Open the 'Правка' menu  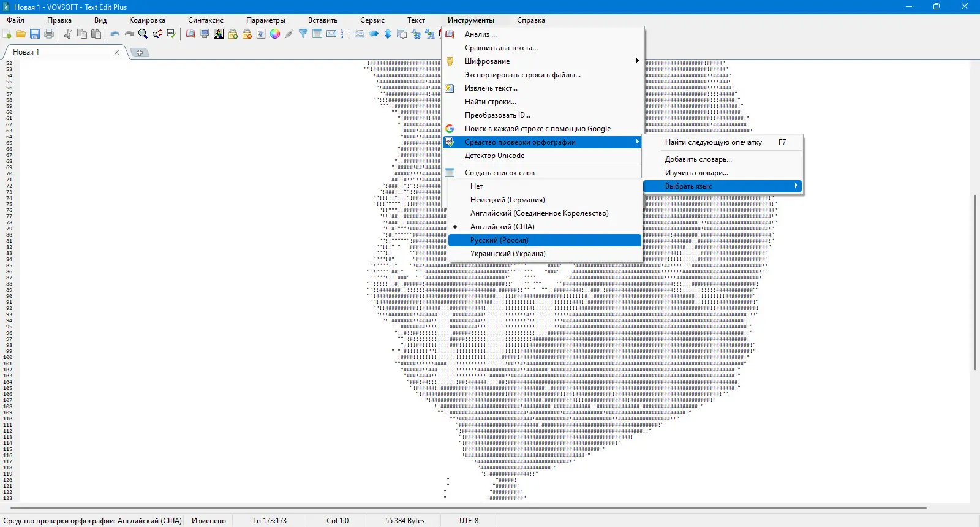(x=59, y=20)
